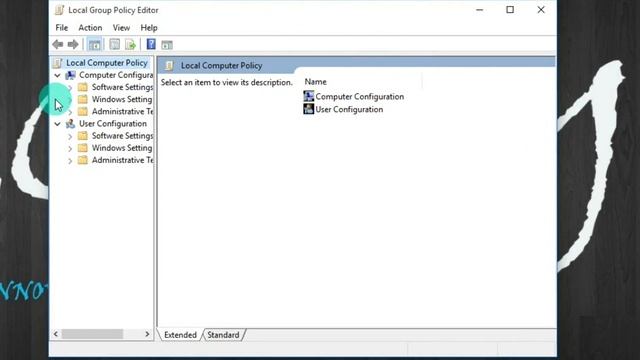Viewport: 640px width, 360px height.
Task: Click Administrative Templates folder icon under Computer Configuration
Action: click(x=83, y=111)
